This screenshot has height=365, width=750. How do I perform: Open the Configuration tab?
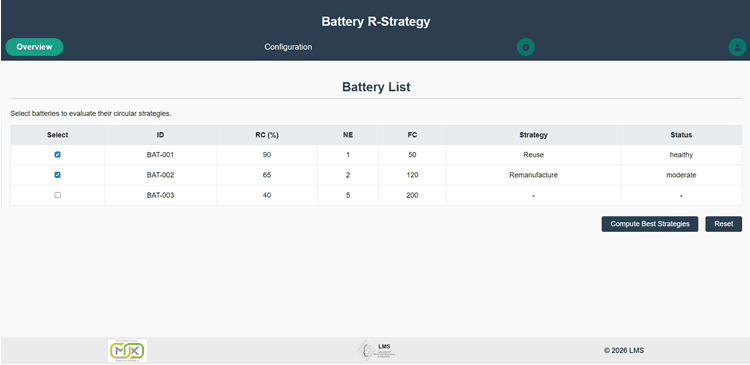point(288,47)
